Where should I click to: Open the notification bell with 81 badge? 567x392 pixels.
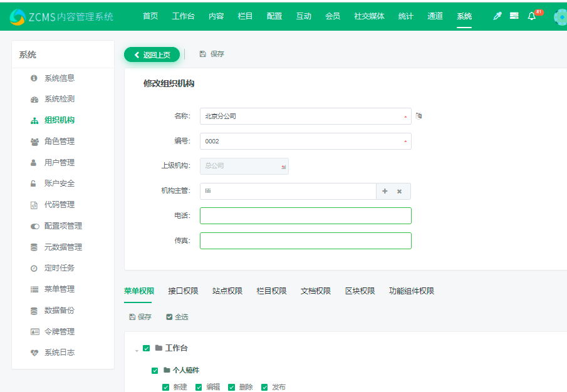[532, 16]
